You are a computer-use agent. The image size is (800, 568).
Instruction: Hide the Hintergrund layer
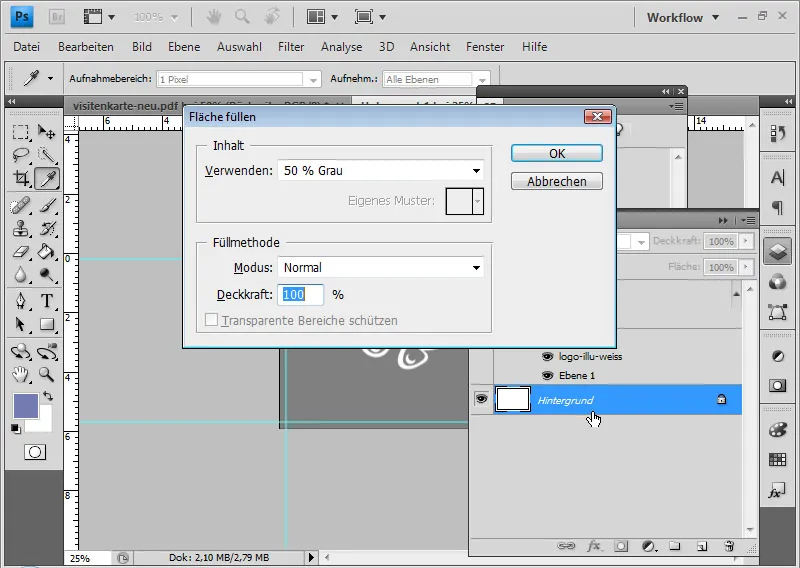[x=481, y=398]
